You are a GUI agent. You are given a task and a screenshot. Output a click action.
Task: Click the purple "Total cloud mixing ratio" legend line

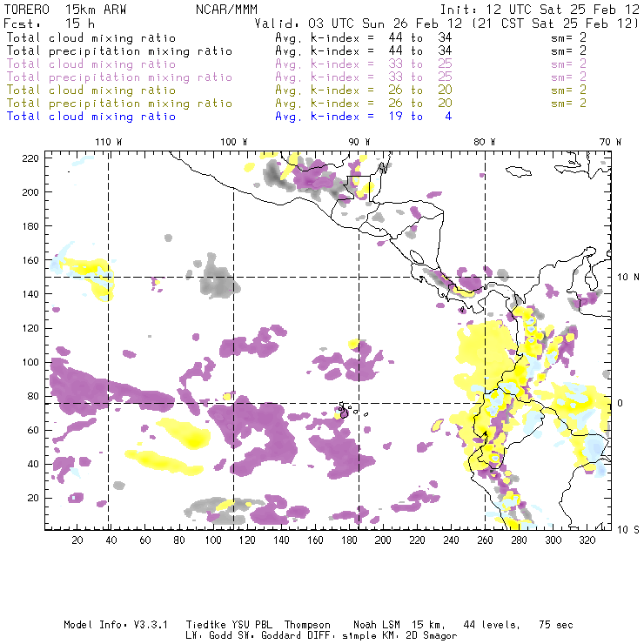tap(91, 64)
